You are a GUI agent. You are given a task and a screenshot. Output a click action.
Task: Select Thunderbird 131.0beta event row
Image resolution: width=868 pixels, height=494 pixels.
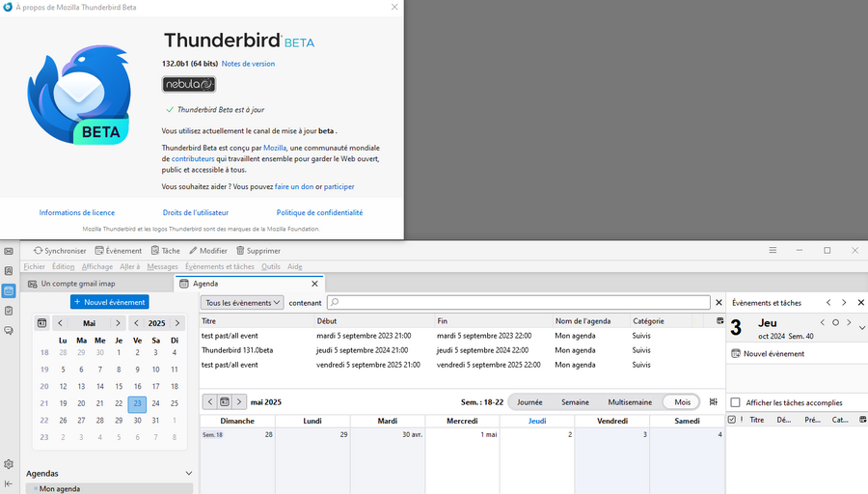(462, 350)
